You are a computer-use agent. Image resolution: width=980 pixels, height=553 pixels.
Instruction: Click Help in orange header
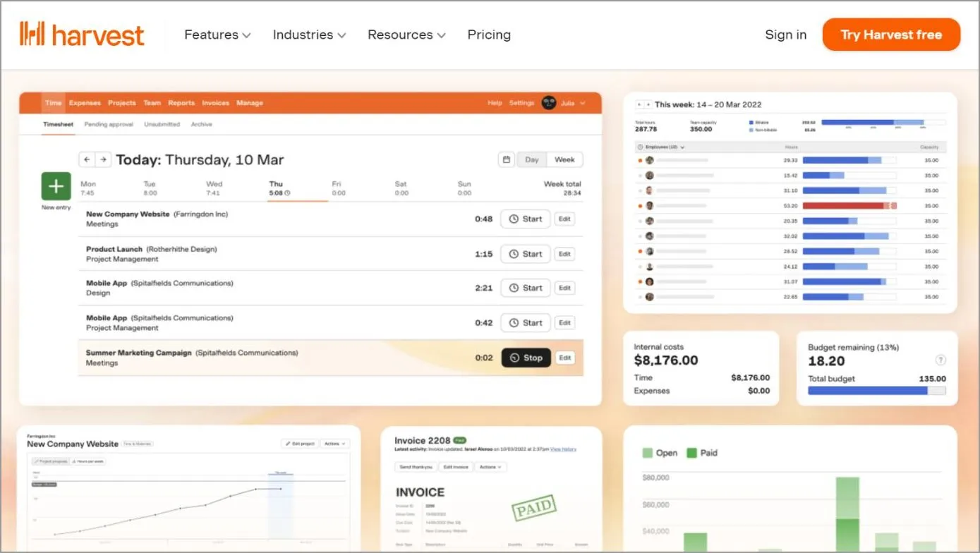tap(495, 103)
